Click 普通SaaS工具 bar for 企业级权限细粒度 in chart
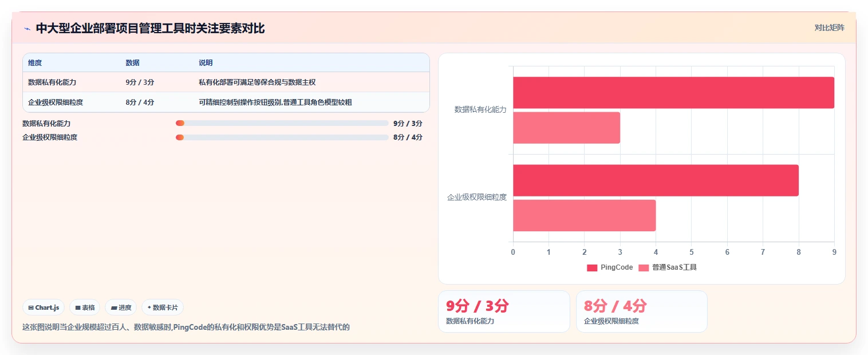The width and height of the screenshot is (868, 355). tap(584, 215)
